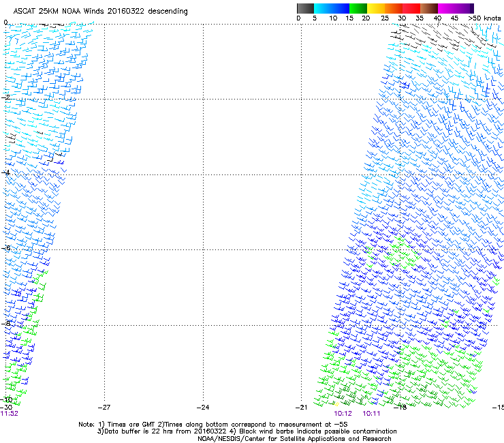Select the yellow 20-25 knots legend swatch
The height and width of the screenshot is (443, 504).
(x=376, y=8)
